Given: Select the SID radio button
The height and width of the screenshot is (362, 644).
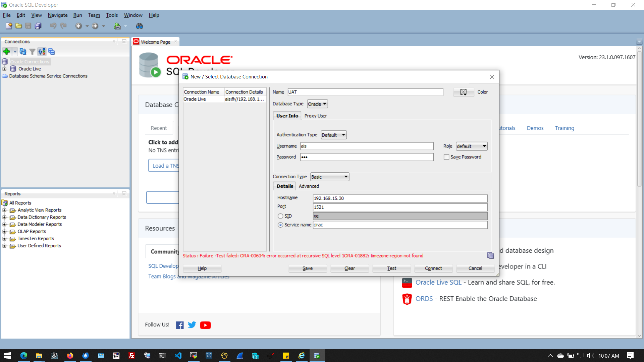Looking at the screenshot, I should tap(280, 216).
